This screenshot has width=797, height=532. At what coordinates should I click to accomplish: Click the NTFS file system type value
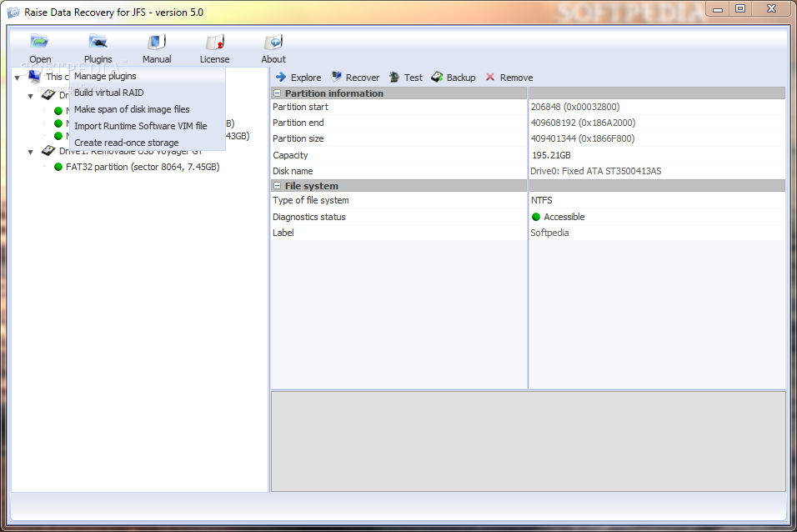tap(542, 200)
